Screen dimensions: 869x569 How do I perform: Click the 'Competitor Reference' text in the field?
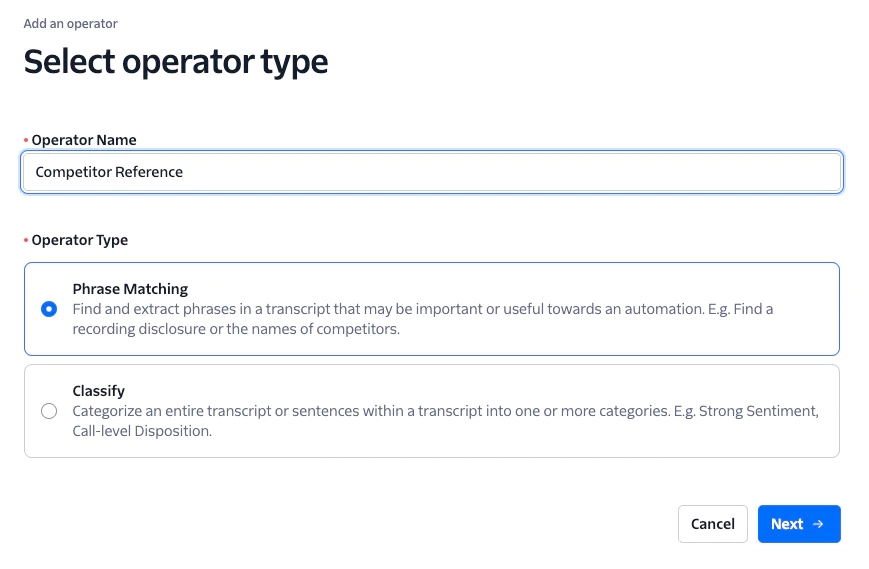point(109,172)
